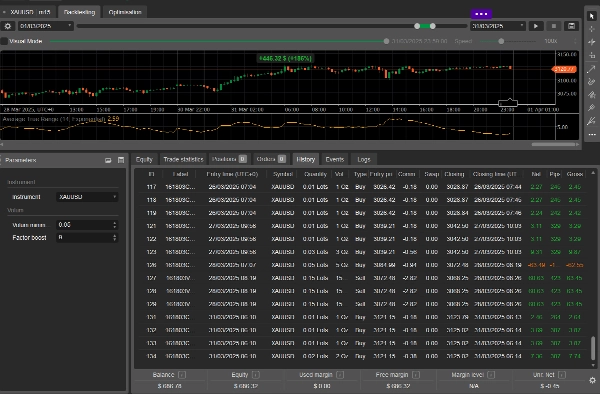
Task: Click the orange current price tag on chart
Action: coord(564,69)
